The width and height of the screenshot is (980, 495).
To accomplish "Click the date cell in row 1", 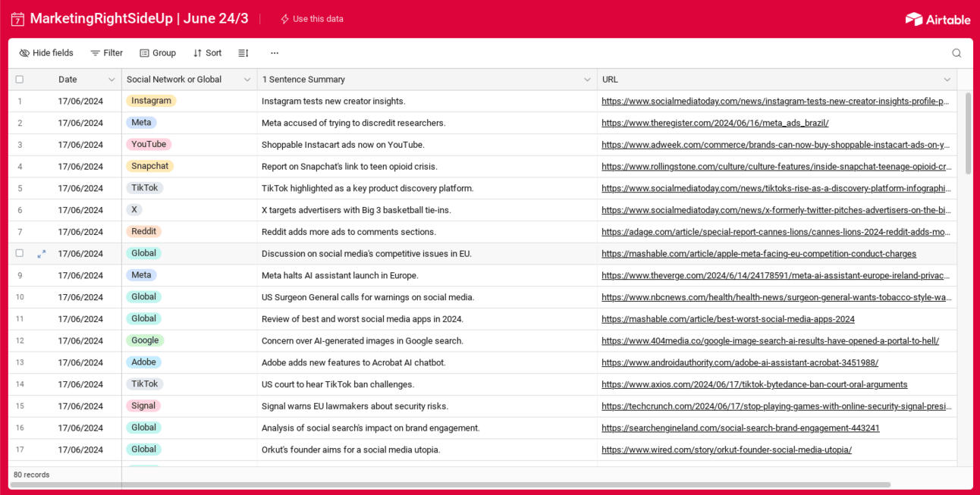I will pos(87,101).
